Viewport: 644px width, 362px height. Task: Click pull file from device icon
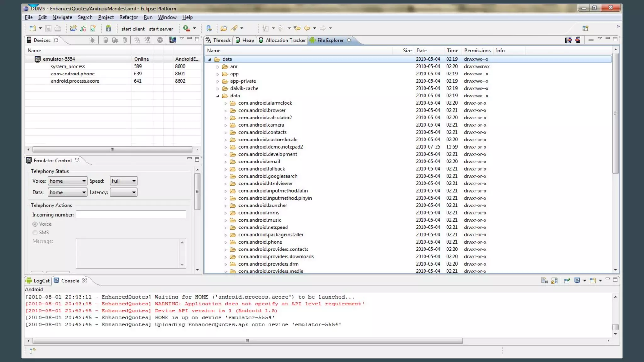(568, 40)
